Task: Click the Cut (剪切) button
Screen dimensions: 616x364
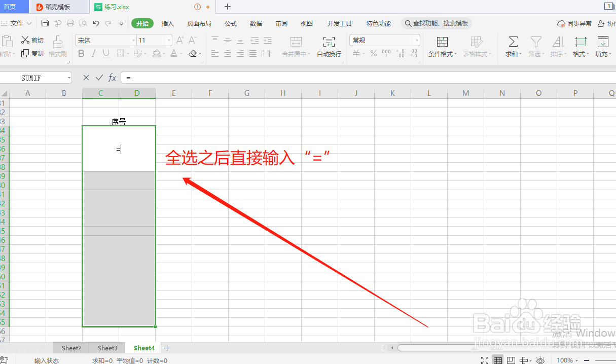Action: tap(32, 40)
